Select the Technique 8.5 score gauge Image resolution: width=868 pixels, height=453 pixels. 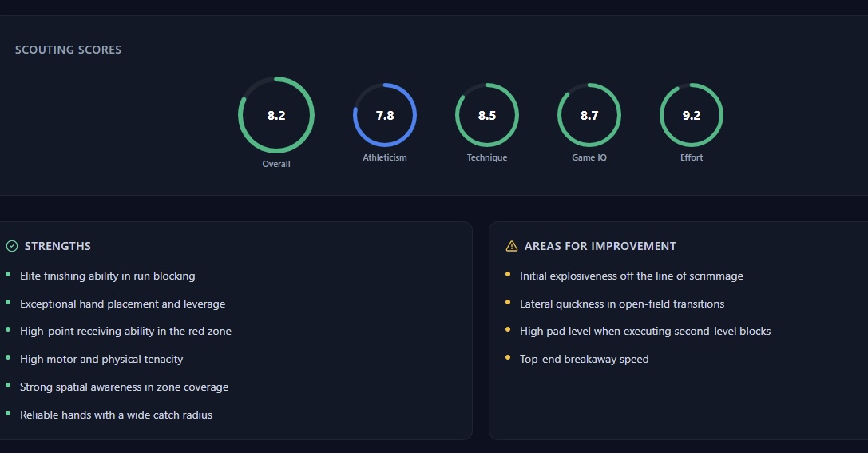(487, 116)
